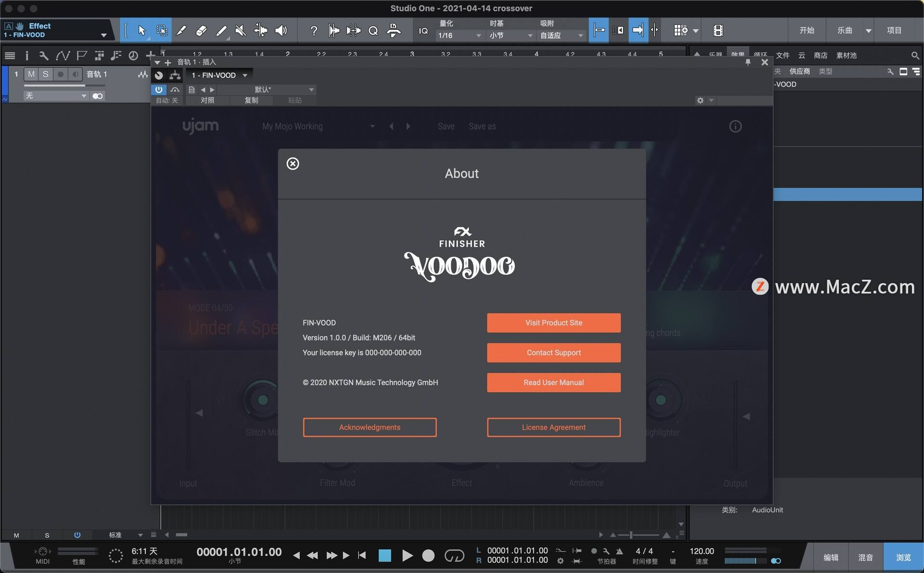Select the Split knife tool
Image resolution: width=924 pixels, height=573 pixels.
pos(181,30)
